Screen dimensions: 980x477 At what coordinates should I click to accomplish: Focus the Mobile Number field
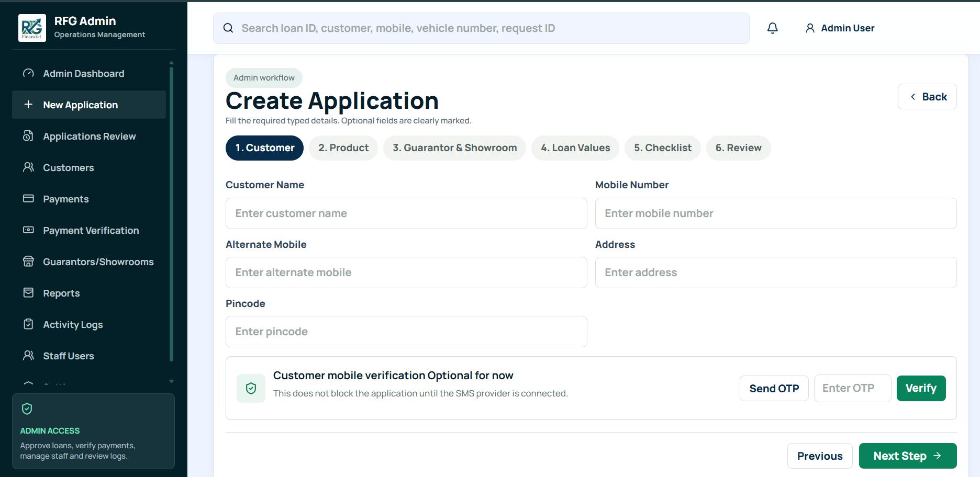pos(776,213)
